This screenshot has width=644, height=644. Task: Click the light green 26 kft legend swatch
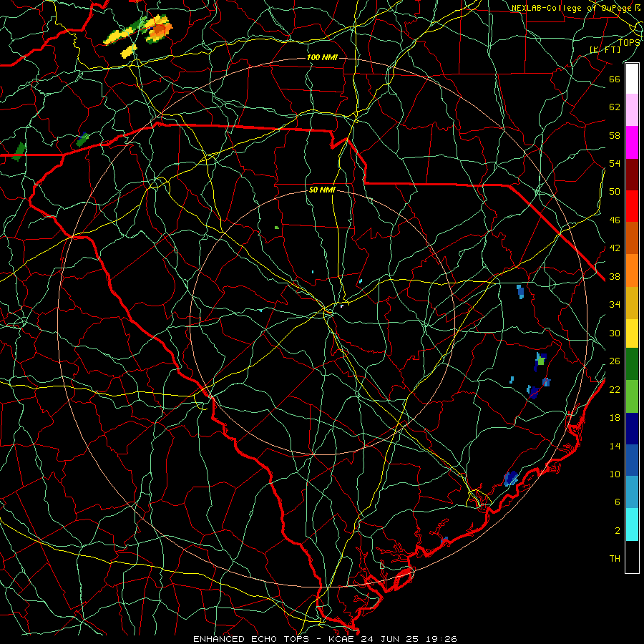(632, 396)
